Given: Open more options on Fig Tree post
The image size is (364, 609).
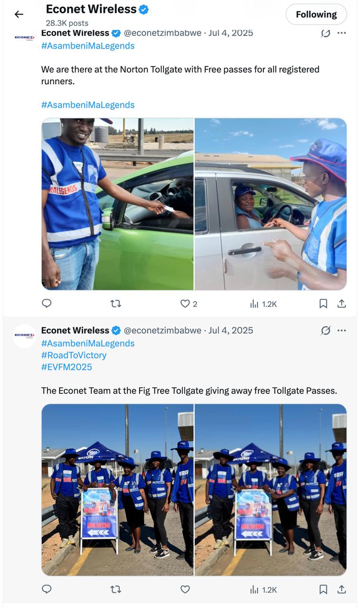Looking at the screenshot, I should (341, 330).
